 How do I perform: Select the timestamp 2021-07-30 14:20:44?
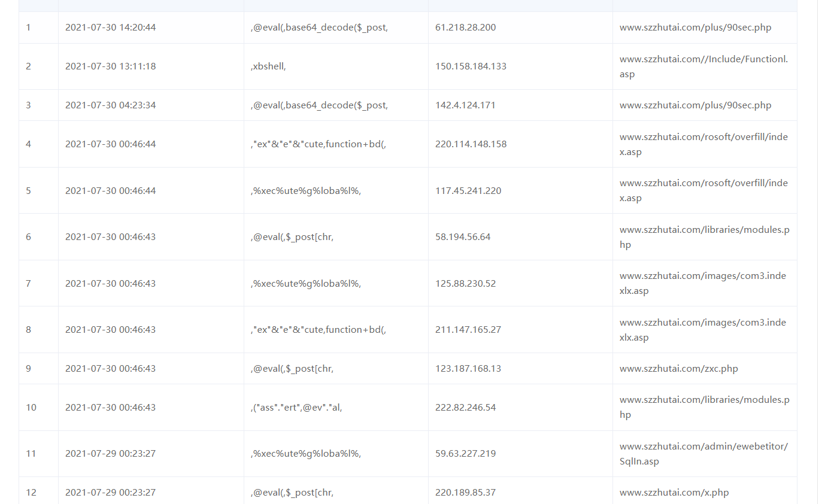pyautogui.click(x=110, y=28)
